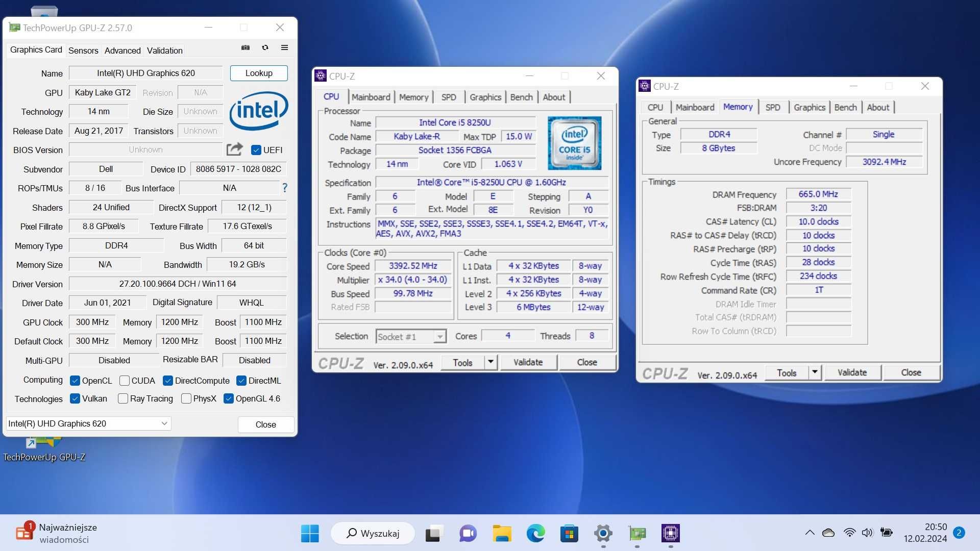Open Settings gear in taskbar

click(x=603, y=534)
